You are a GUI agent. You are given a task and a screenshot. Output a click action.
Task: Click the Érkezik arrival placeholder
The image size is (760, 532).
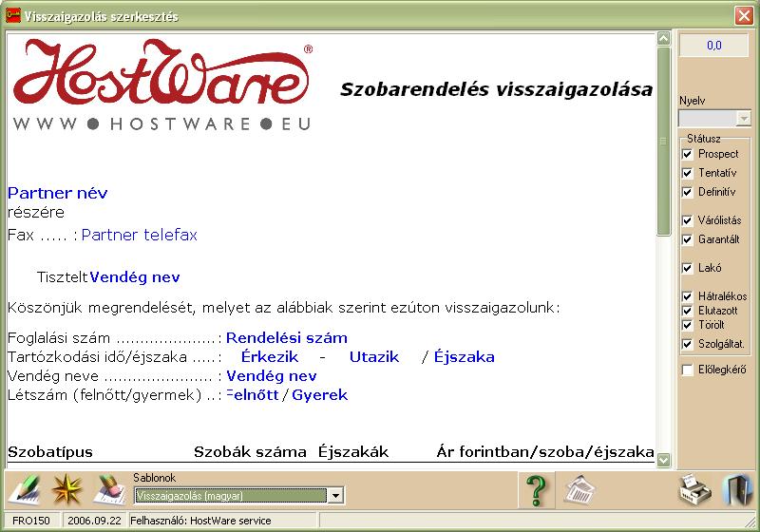tap(270, 356)
